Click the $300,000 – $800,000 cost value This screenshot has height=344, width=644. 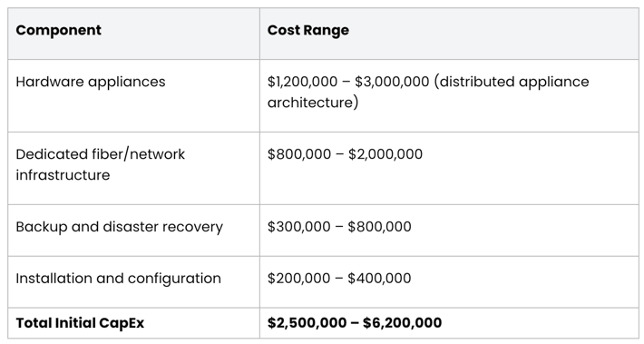coord(339,227)
